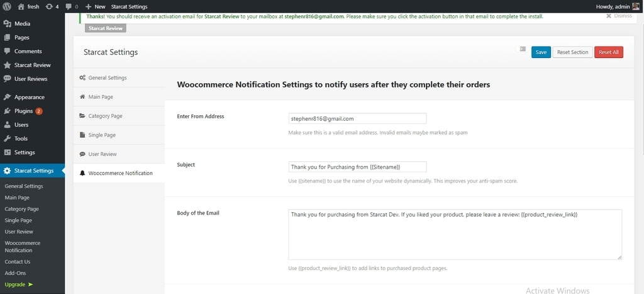The image size is (644, 294).
Task: Save the Starcat settings
Action: pos(541,52)
